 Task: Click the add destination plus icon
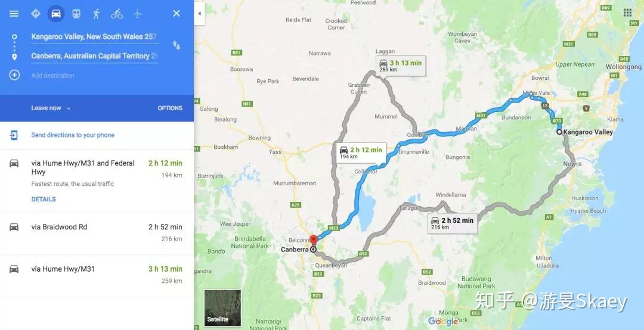(14, 75)
